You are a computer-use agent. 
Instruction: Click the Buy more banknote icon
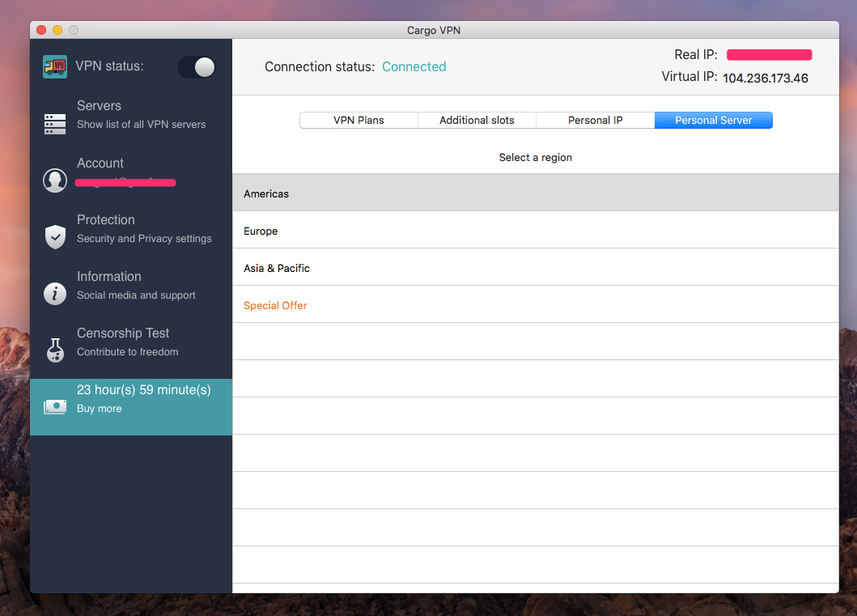click(x=55, y=406)
